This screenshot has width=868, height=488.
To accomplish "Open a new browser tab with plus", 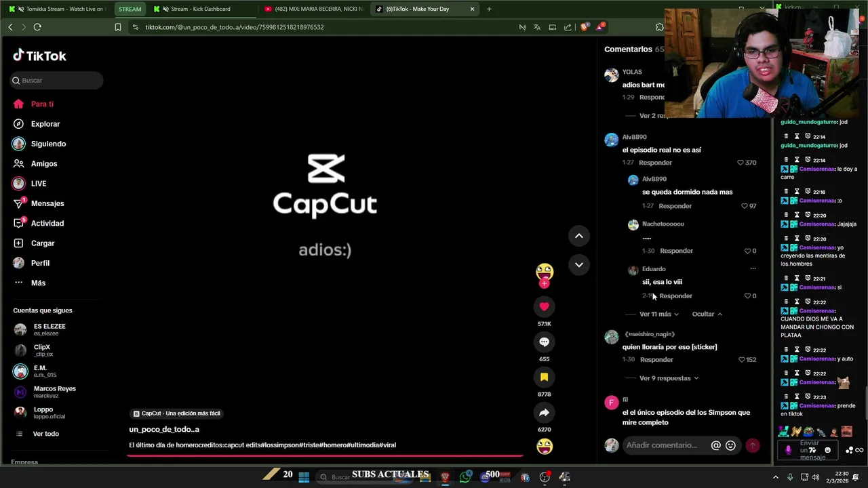I will (489, 9).
